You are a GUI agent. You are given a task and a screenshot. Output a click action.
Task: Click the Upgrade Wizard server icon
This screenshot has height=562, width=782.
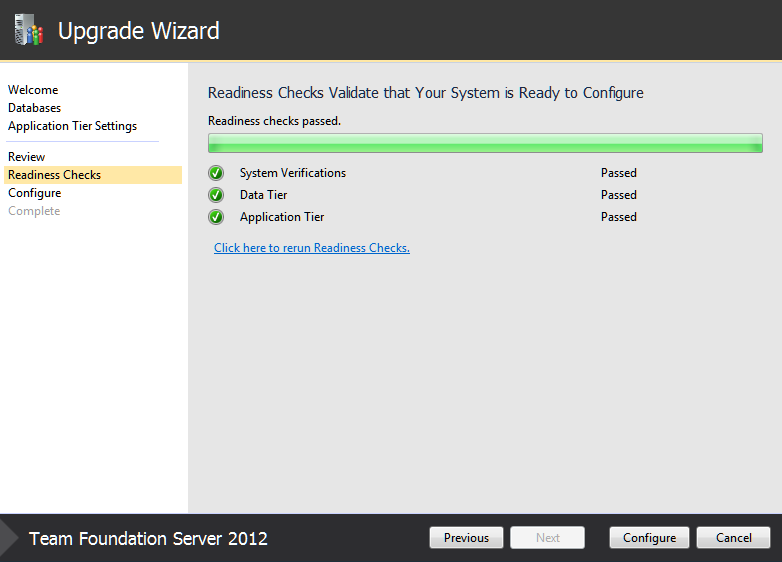(x=29, y=30)
